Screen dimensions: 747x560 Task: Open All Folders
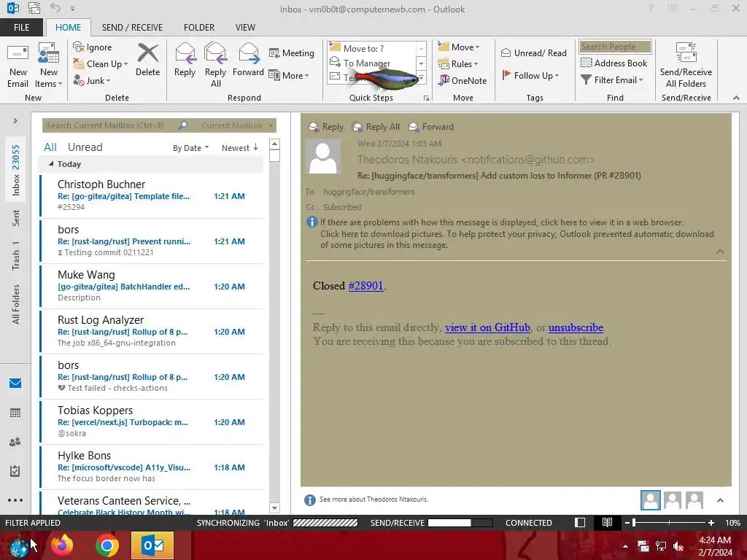16,304
